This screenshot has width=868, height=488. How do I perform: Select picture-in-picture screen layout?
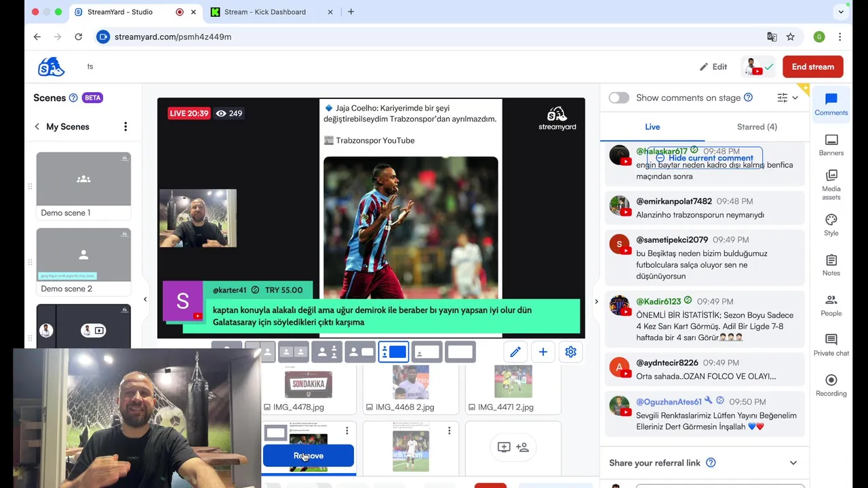[x=427, y=352]
